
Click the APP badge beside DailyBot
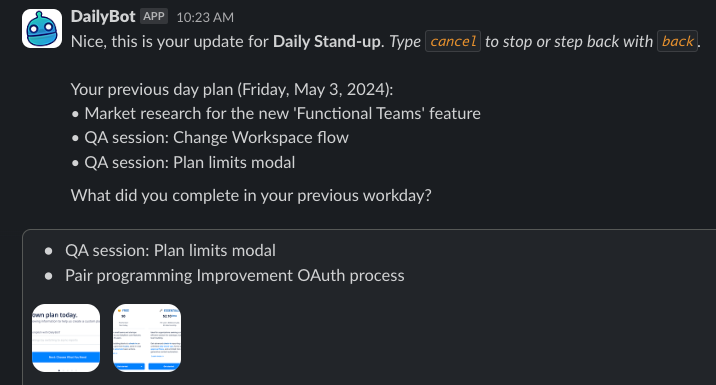(154, 16)
